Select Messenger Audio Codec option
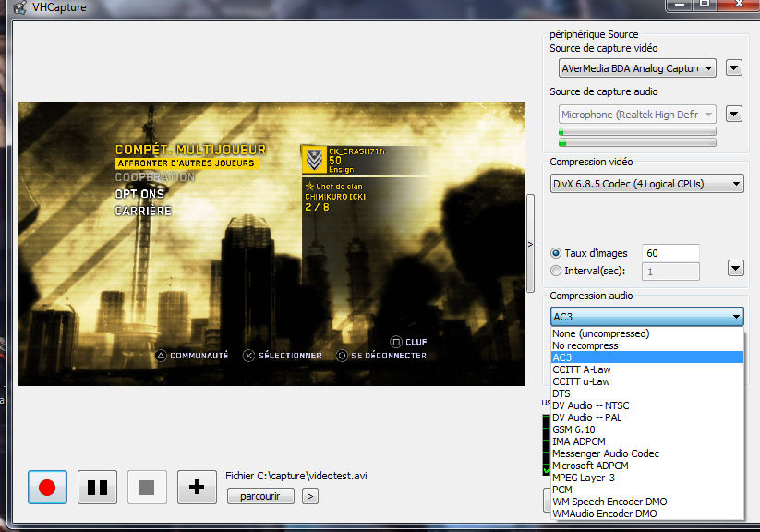 click(647, 453)
